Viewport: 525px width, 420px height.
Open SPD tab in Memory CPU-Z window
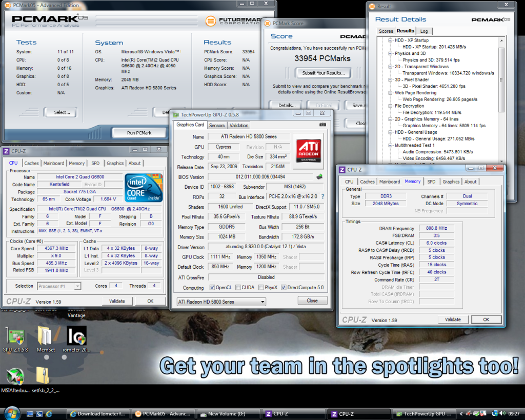coord(431,182)
